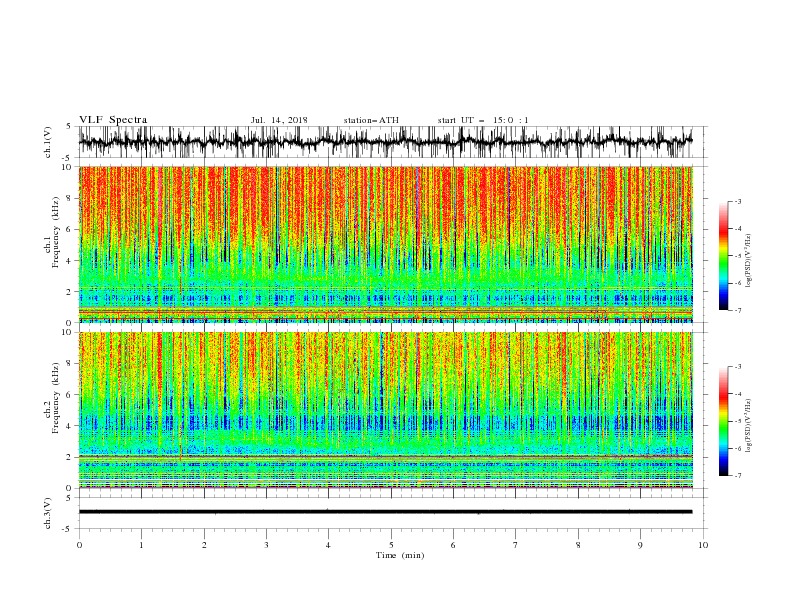Click the "2" kHz tick on ch.2 frequency axis
The image size is (792, 612).
(x=69, y=457)
